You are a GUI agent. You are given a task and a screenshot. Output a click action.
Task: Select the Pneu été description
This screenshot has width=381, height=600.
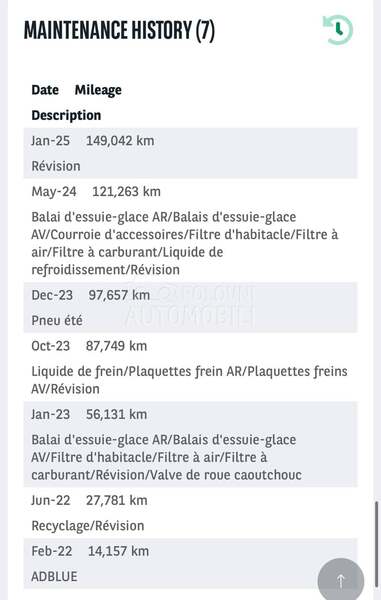pyautogui.click(x=57, y=320)
